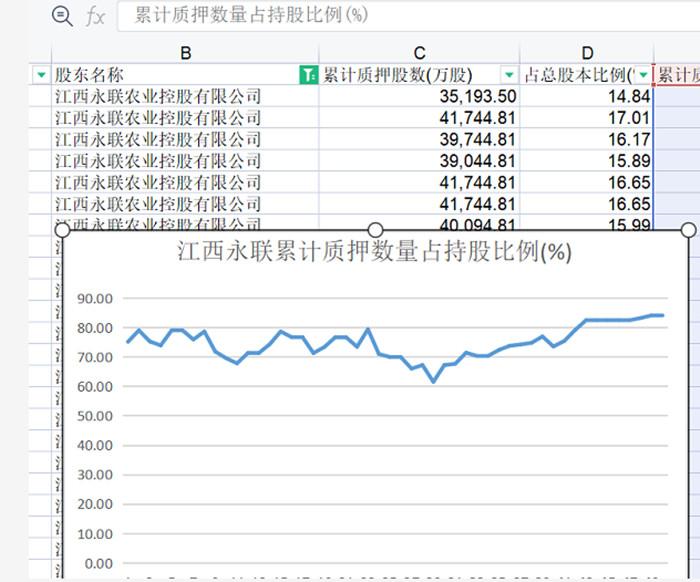This screenshot has height=582, width=700.
Task: Open filter dropdown left of 股东名称
Action: (x=41, y=75)
